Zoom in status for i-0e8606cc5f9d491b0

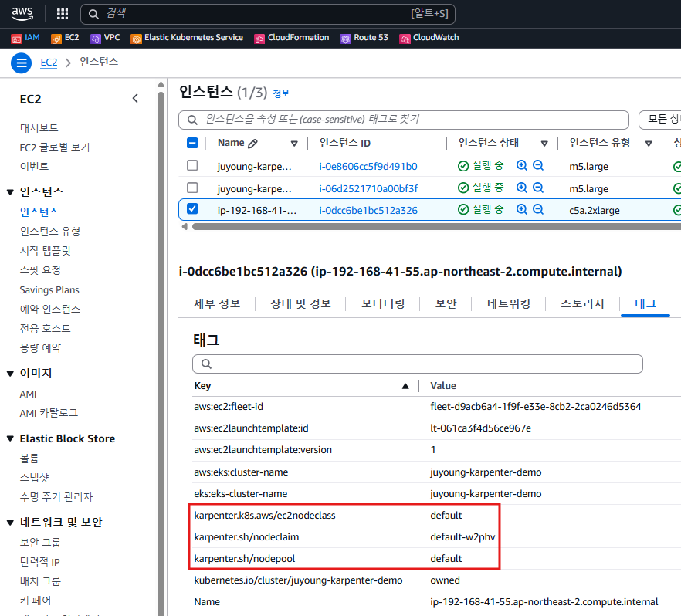click(x=522, y=165)
